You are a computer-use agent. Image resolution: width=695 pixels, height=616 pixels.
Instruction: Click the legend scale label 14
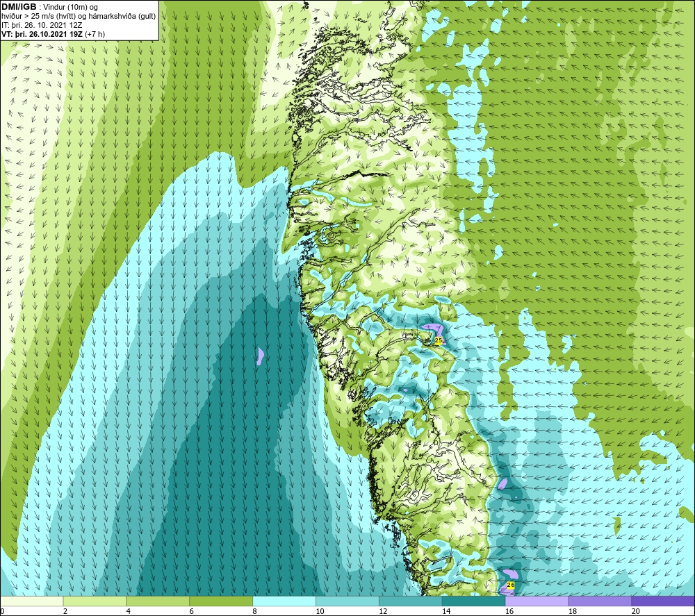[x=446, y=611]
